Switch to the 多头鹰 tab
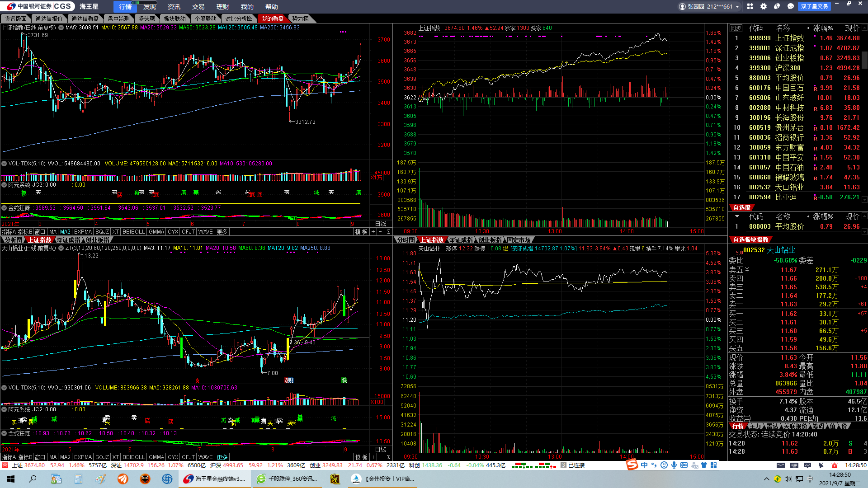 click(x=146, y=19)
